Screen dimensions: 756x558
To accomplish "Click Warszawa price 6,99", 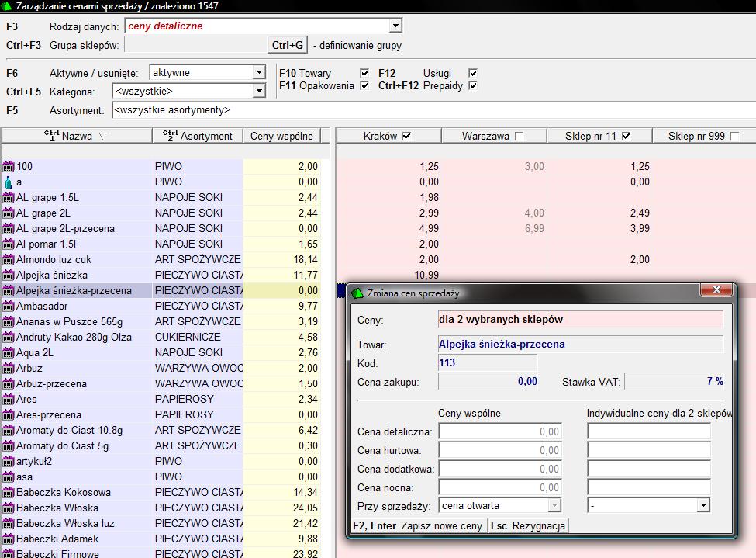I will [534, 229].
